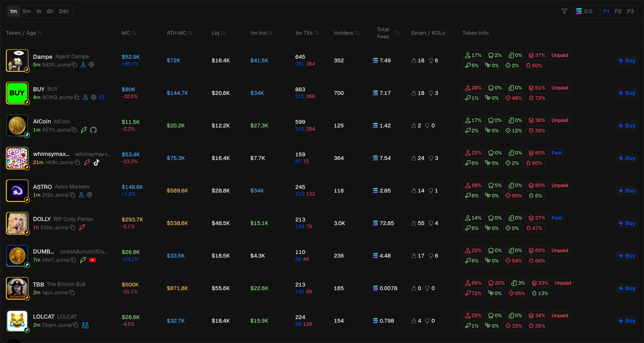
Task: Open the TikTok link for whimsymaxx token
Action: coord(97,162)
